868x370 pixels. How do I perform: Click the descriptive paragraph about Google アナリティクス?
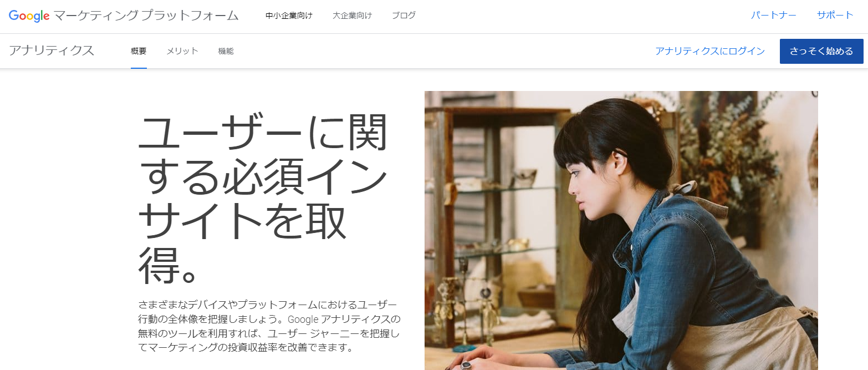(x=269, y=327)
